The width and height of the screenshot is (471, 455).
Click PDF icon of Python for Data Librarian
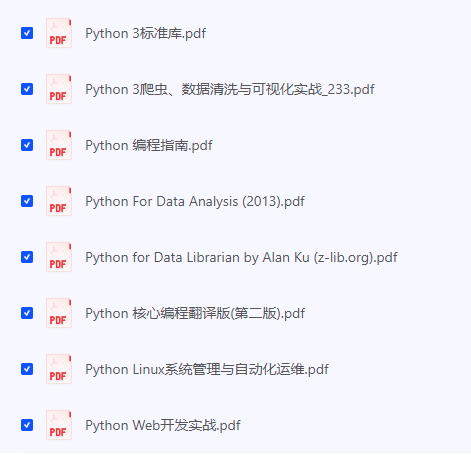(59, 257)
